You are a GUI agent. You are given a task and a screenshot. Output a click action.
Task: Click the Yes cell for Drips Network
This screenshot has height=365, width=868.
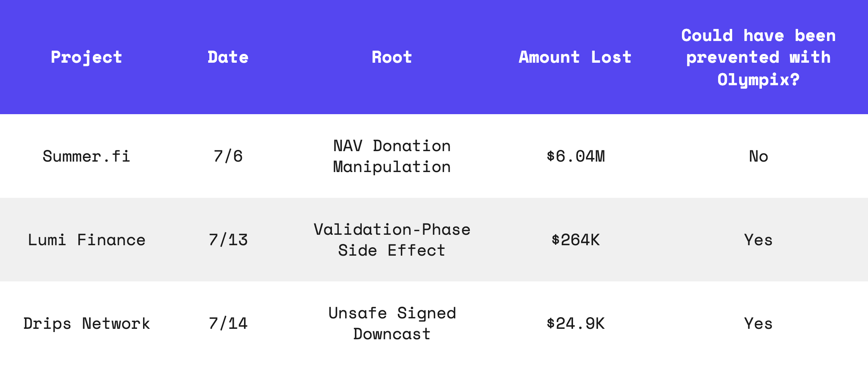click(758, 324)
